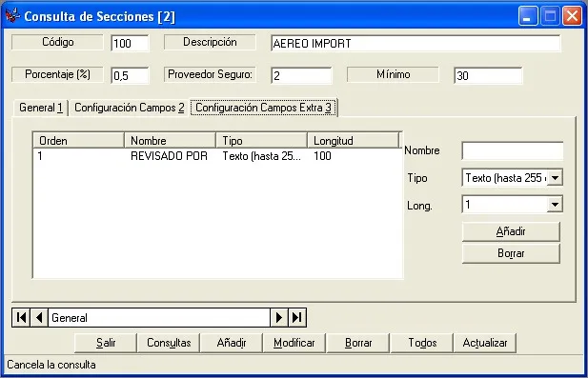Click Borrar in the bottom button row
The height and width of the screenshot is (378, 588).
358,343
